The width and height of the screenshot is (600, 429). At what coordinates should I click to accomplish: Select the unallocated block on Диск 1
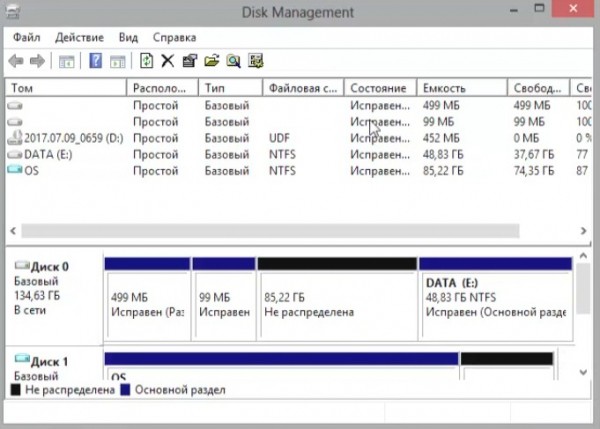507,366
